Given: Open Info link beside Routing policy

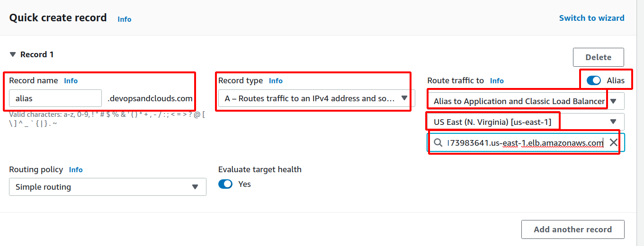Looking at the screenshot, I should (x=76, y=170).
